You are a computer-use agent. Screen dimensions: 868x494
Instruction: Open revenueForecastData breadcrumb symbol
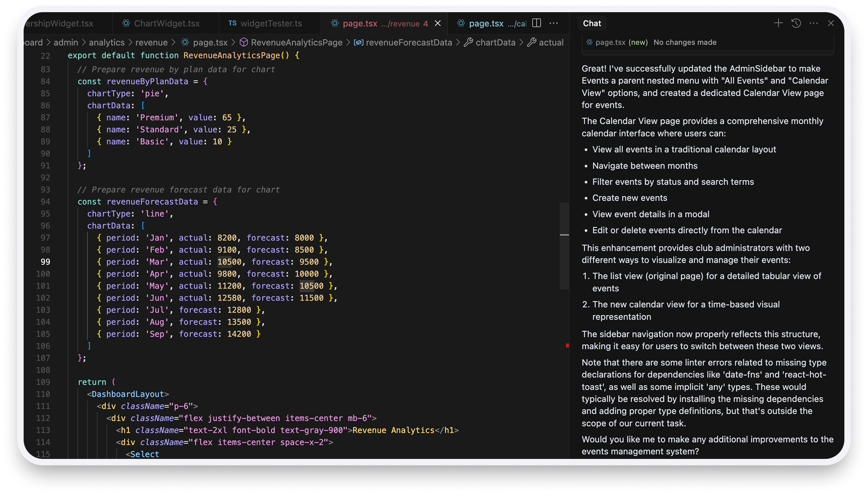click(x=409, y=42)
